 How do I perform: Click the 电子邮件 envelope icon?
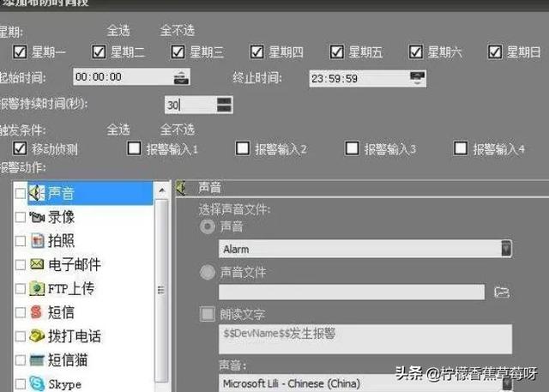[37, 265]
